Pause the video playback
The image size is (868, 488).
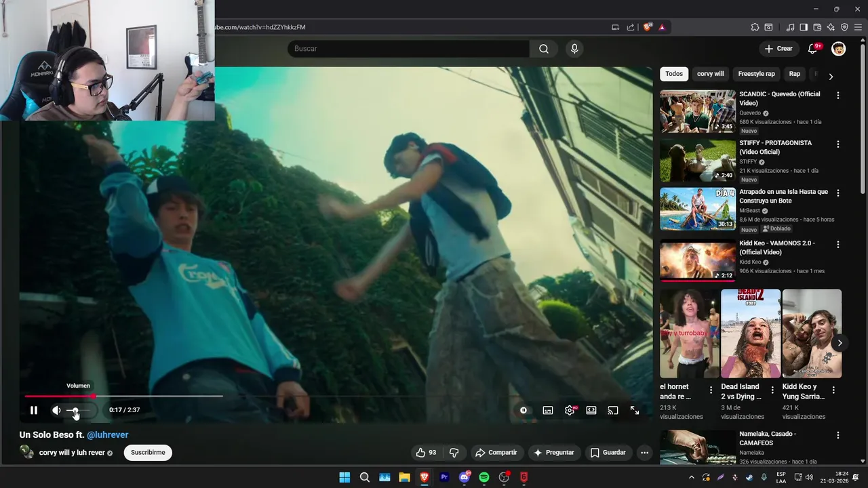click(34, 410)
